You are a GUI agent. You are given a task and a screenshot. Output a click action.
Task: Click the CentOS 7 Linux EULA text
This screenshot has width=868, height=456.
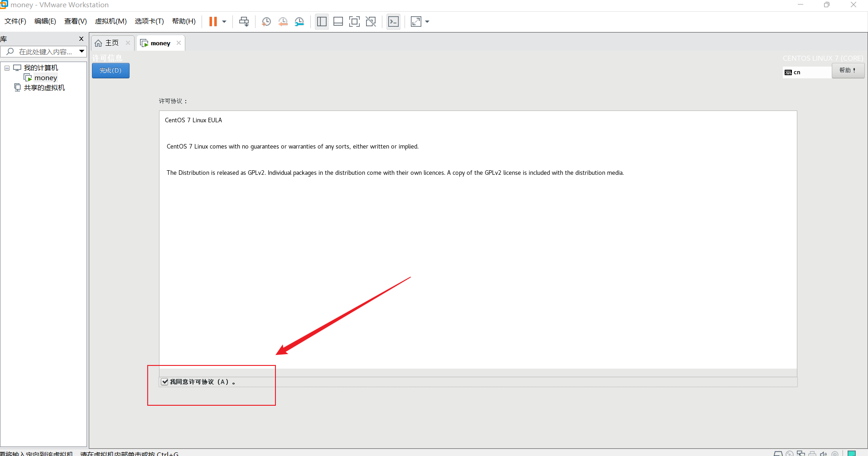click(x=193, y=120)
